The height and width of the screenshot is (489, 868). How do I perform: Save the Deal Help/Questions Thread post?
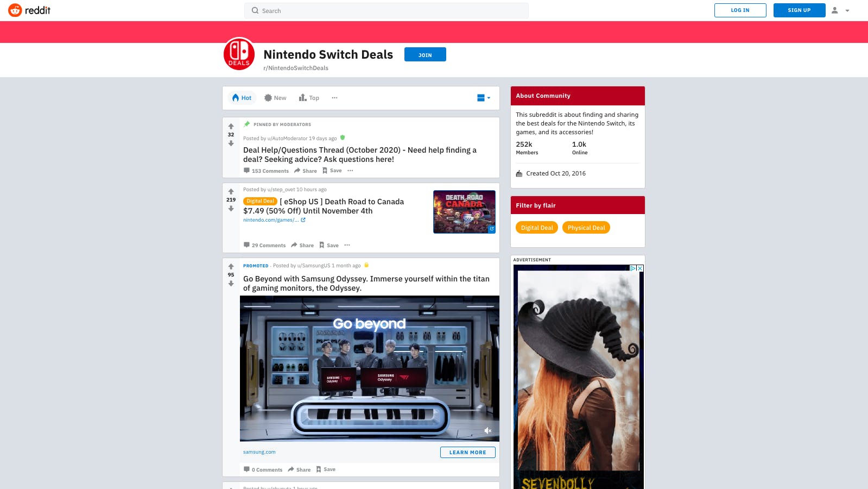click(332, 171)
